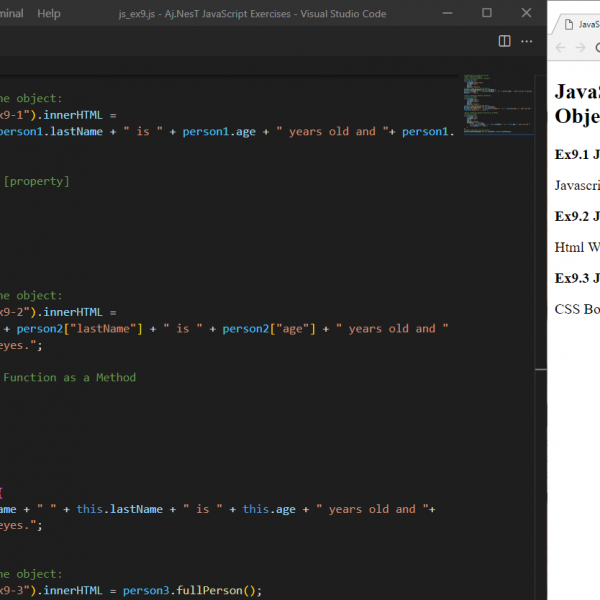Place cursor on 'Function as a Method' comment
Viewport: 600px width, 600px height.
coord(70,377)
